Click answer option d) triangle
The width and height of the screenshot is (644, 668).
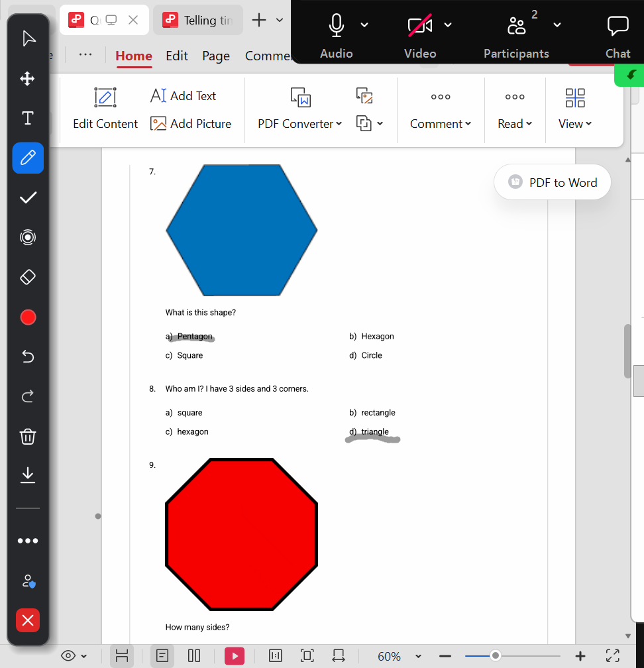click(369, 431)
